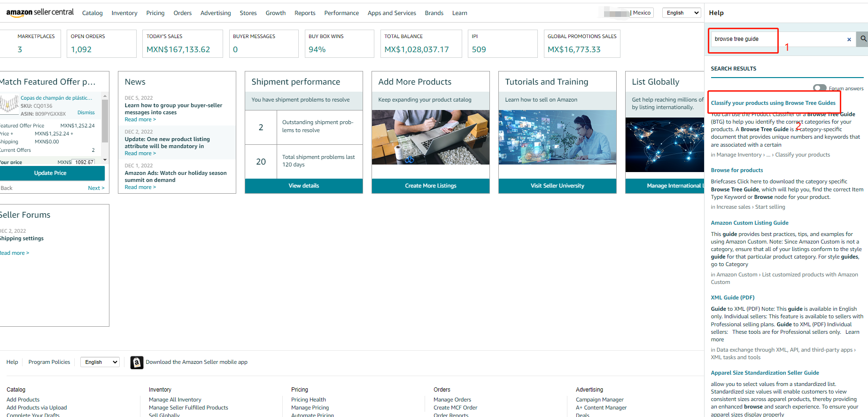Click the Amazon Seller mobile app icon
The image size is (868, 417).
[137, 362]
